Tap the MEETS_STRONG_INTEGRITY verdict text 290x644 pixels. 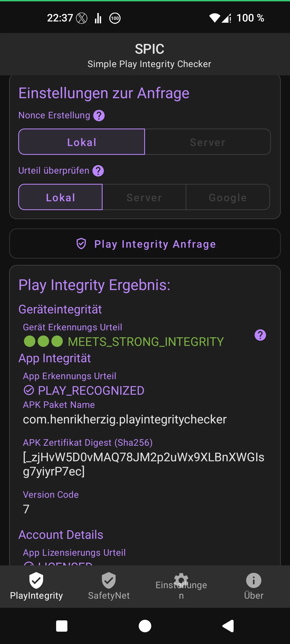(x=146, y=342)
